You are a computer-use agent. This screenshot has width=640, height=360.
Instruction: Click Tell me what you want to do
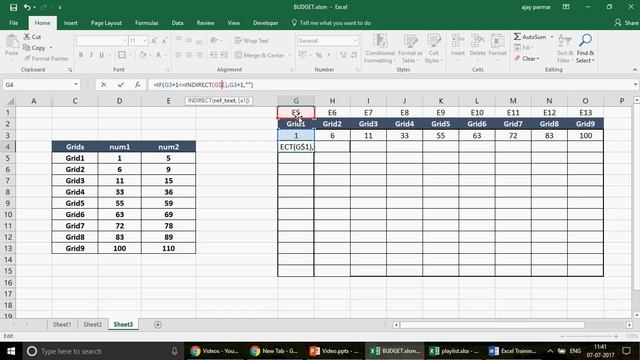pyautogui.click(x=331, y=23)
